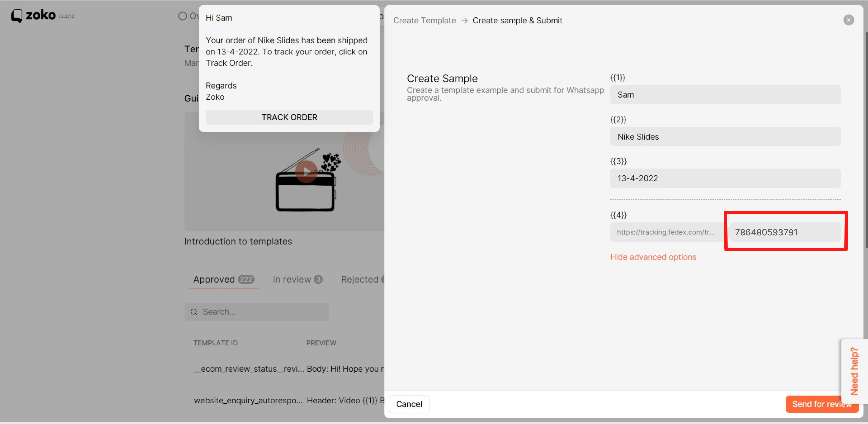Screen dimensions: 868x424
Task: Click the breadcrumb arrow icon
Action: (x=464, y=21)
